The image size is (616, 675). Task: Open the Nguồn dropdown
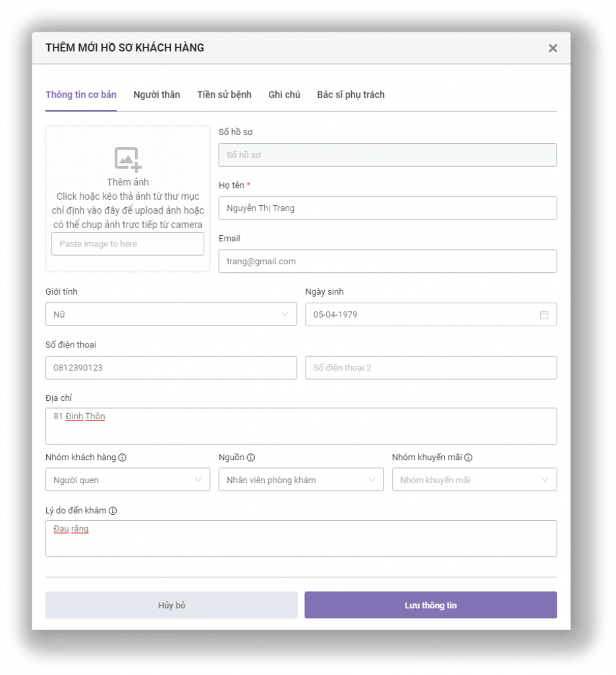click(300, 480)
